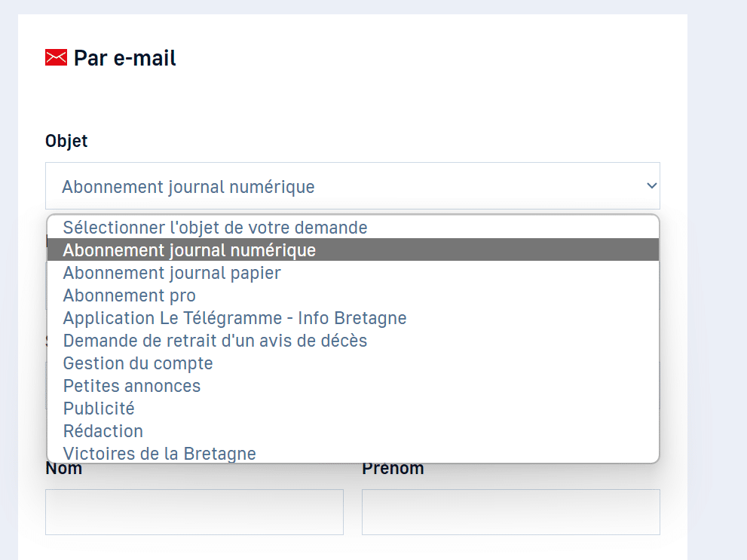
Task: Click the "Objet" field label
Action: 66,141
